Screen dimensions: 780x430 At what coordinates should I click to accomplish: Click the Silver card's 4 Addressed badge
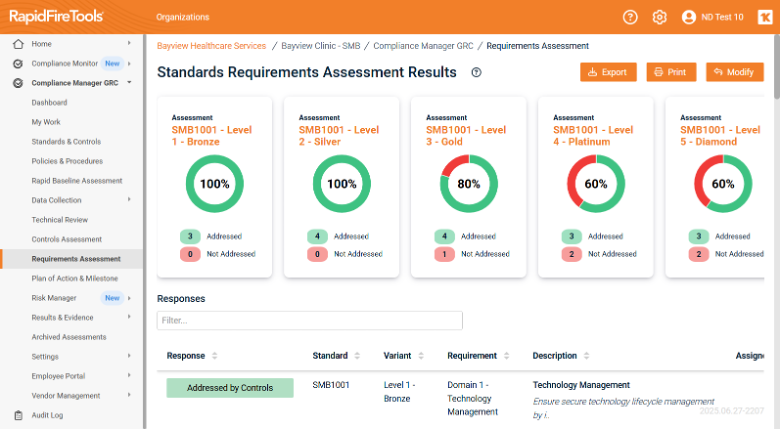(x=317, y=236)
